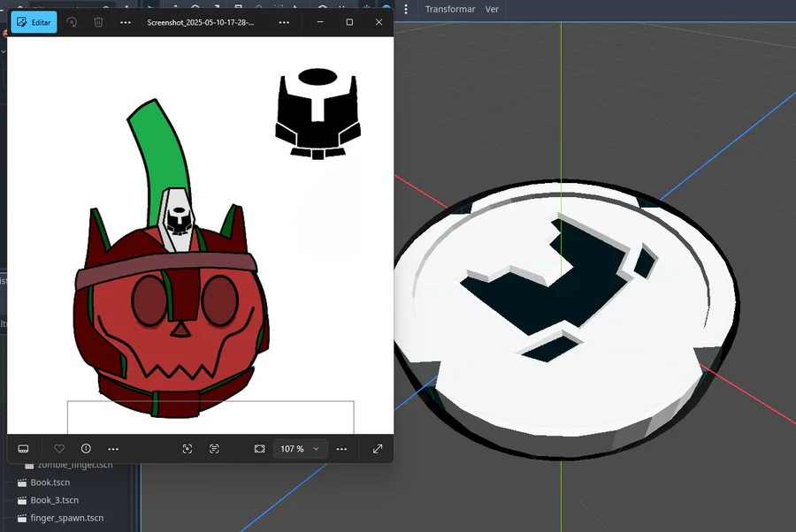Scan text in the image
796x532 pixels.
[x=214, y=449]
